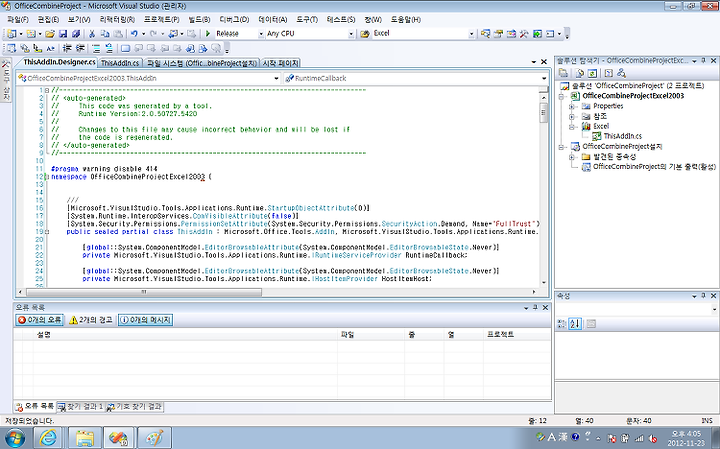This screenshot has width=720, height=449.
Task: Cut selection with the scissors icon
Action: pos(92,34)
